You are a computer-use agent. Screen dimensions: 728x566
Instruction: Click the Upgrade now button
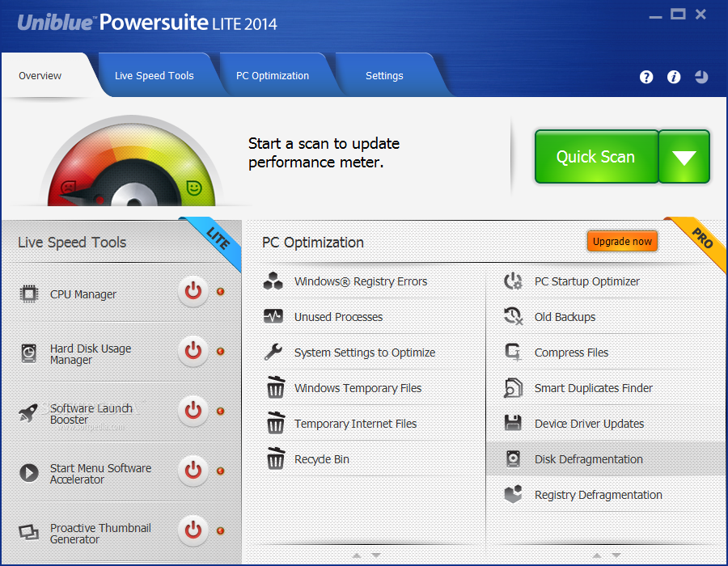[x=622, y=241]
